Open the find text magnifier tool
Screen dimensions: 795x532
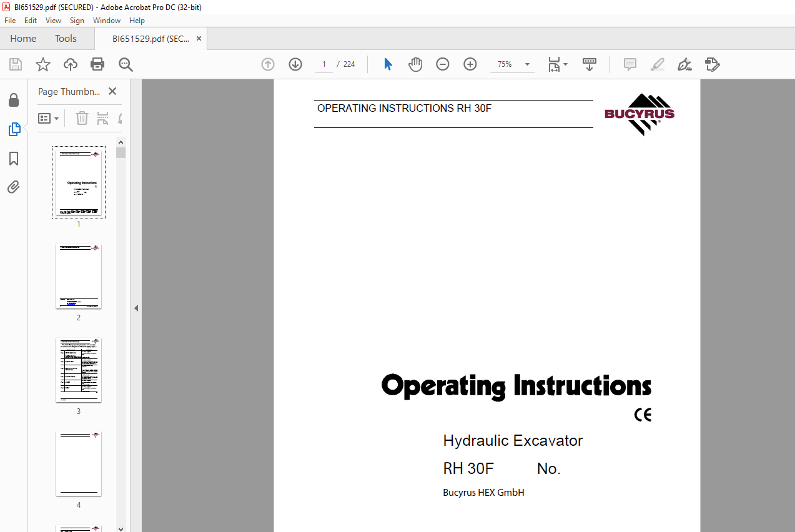tap(126, 64)
